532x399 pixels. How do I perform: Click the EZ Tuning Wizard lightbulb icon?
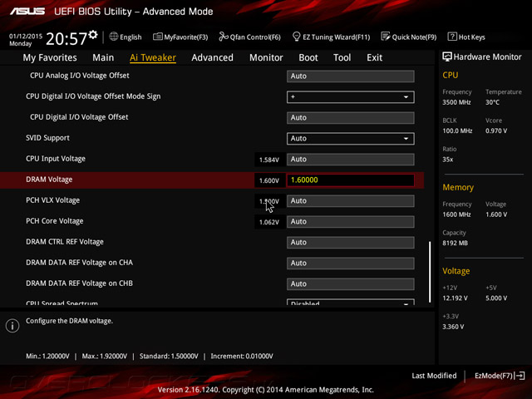pyautogui.click(x=296, y=37)
